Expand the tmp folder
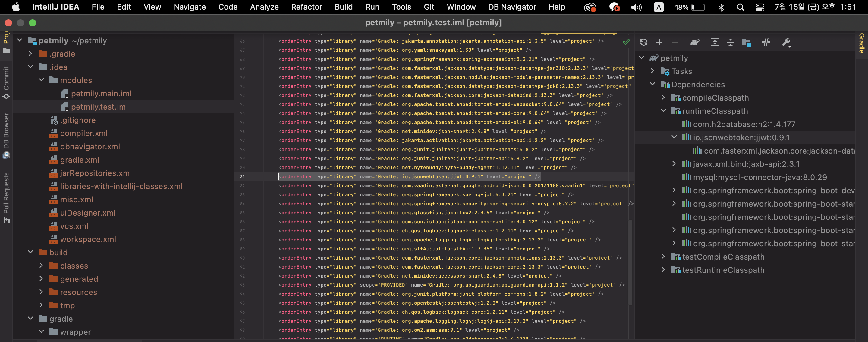868x342 pixels. click(x=41, y=305)
